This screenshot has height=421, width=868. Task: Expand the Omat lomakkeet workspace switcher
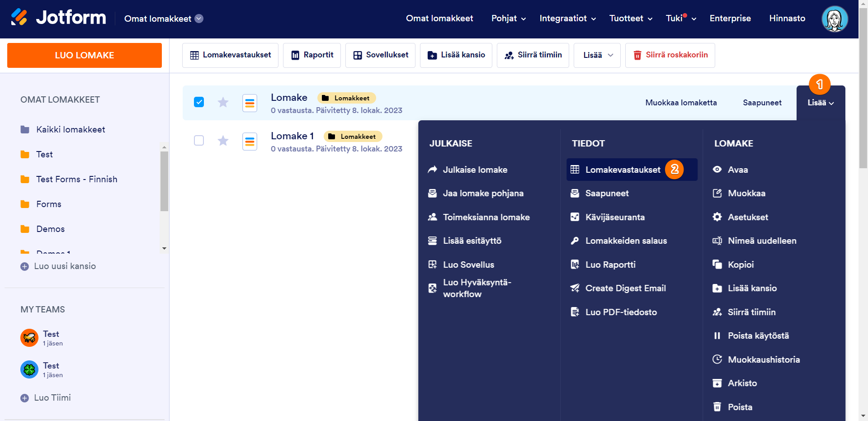click(x=199, y=19)
